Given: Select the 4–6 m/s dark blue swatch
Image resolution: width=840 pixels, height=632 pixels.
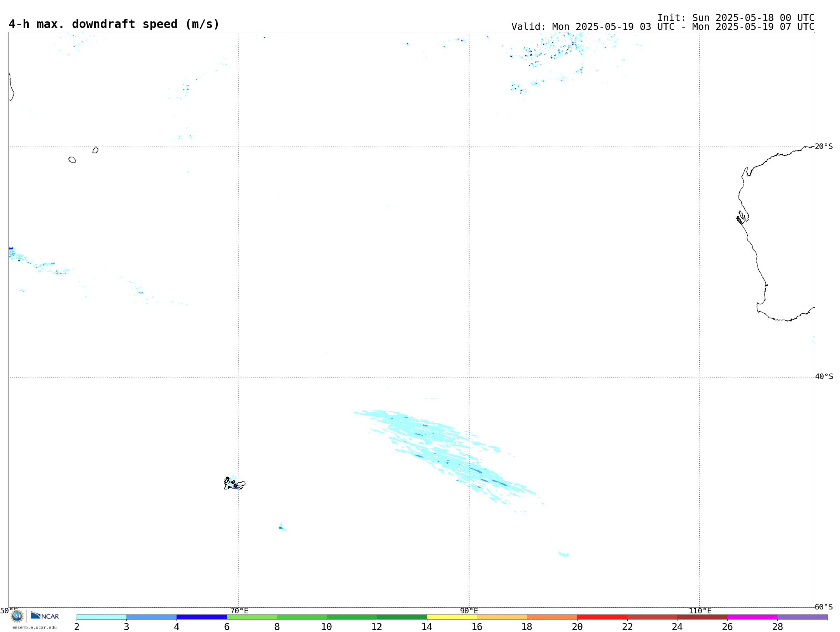Looking at the screenshot, I should tap(201, 617).
